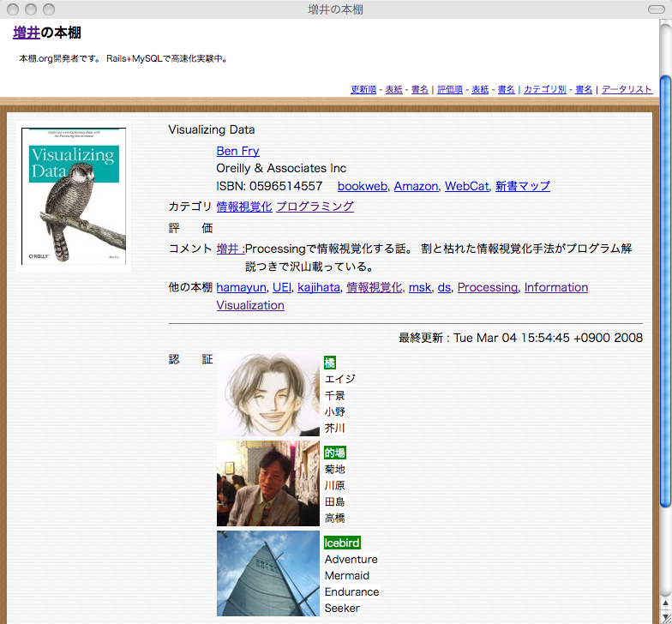Viewport: 672px width, 624px height.
Task: Select the Seeker option
Action: tap(342, 608)
